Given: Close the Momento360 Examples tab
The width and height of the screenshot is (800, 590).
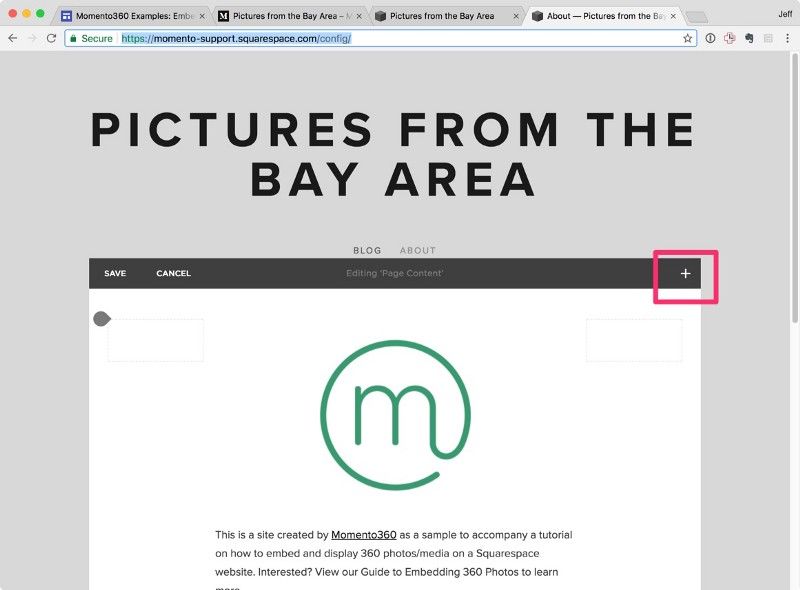Looking at the screenshot, I should tap(202, 16).
